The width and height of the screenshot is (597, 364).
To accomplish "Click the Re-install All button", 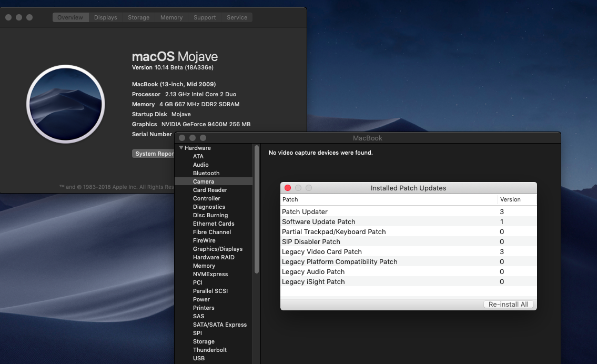I will pos(508,304).
